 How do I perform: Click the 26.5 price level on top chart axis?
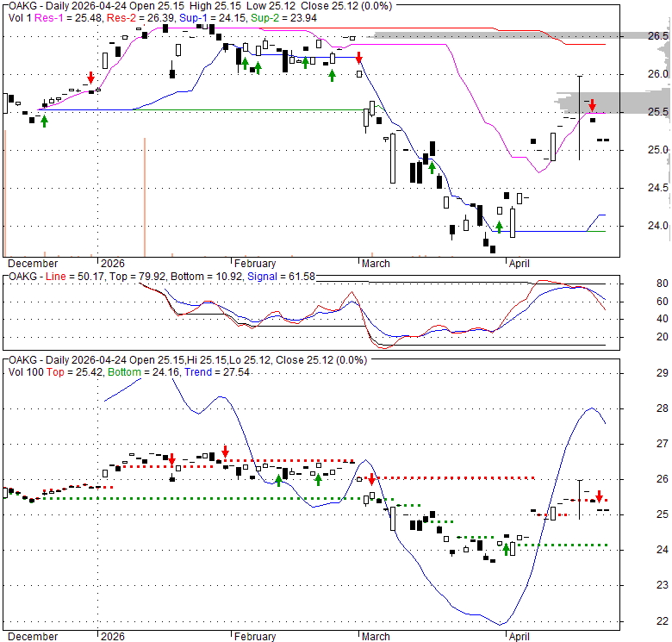pyautogui.click(x=658, y=36)
